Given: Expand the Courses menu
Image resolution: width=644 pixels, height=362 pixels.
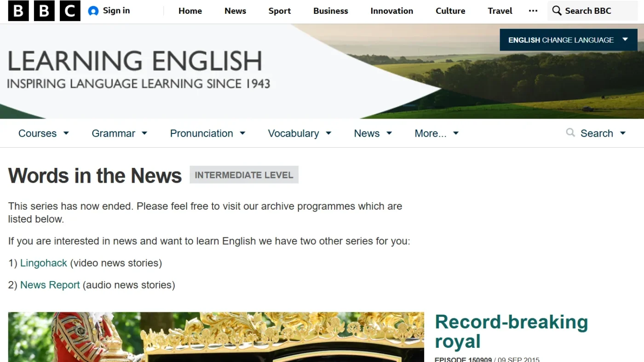Looking at the screenshot, I should [44, 133].
